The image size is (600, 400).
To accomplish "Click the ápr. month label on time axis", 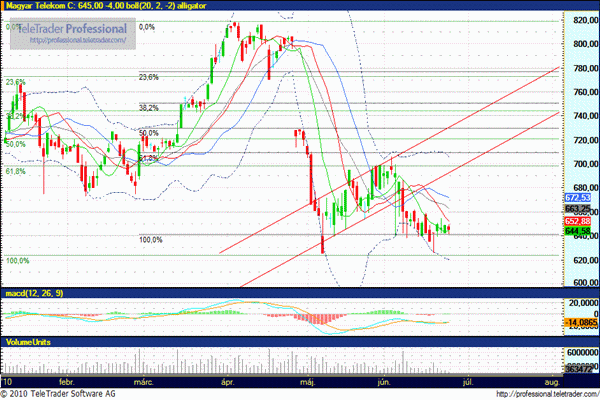I will [x=229, y=383].
